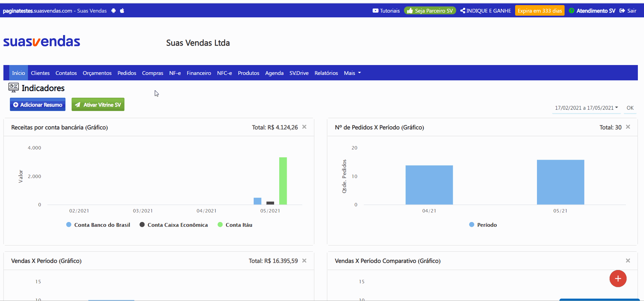Open the NFC-e menu
This screenshot has width=644, height=301.
[224, 73]
